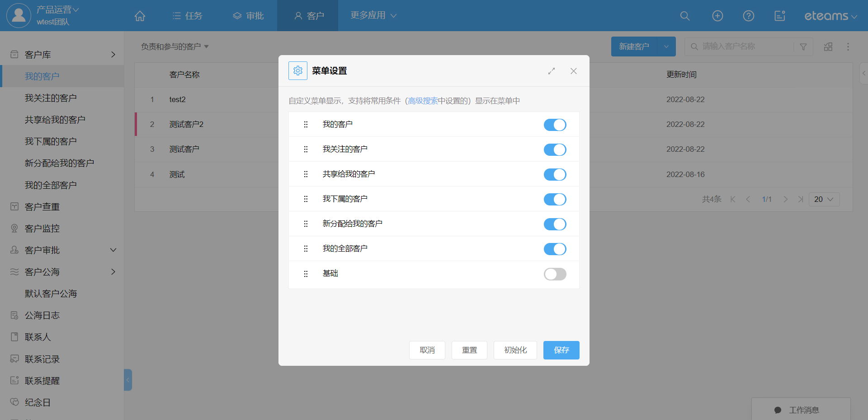The height and width of the screenshot is (420, 868).
Task: Click the plus circle quick-add icon
Action: click(x=717, y=16)
